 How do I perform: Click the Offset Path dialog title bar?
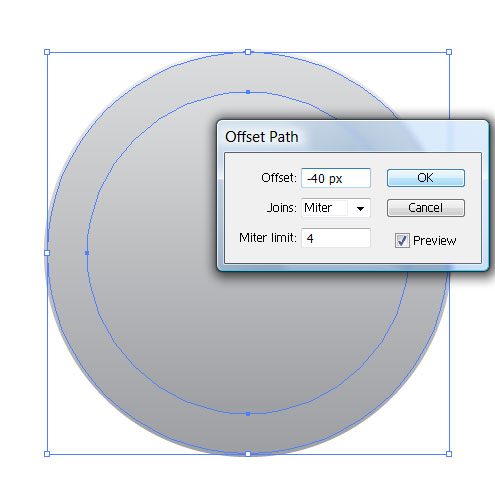click(353, 137)
